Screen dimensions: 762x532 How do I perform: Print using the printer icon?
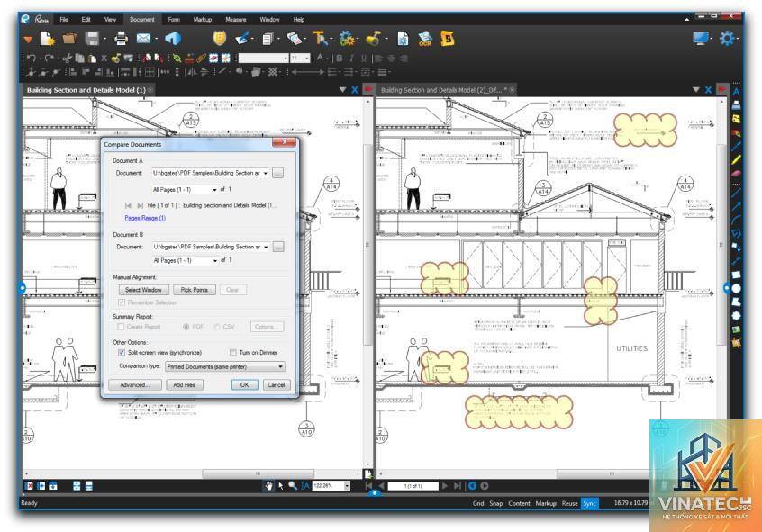click(121, 39)
